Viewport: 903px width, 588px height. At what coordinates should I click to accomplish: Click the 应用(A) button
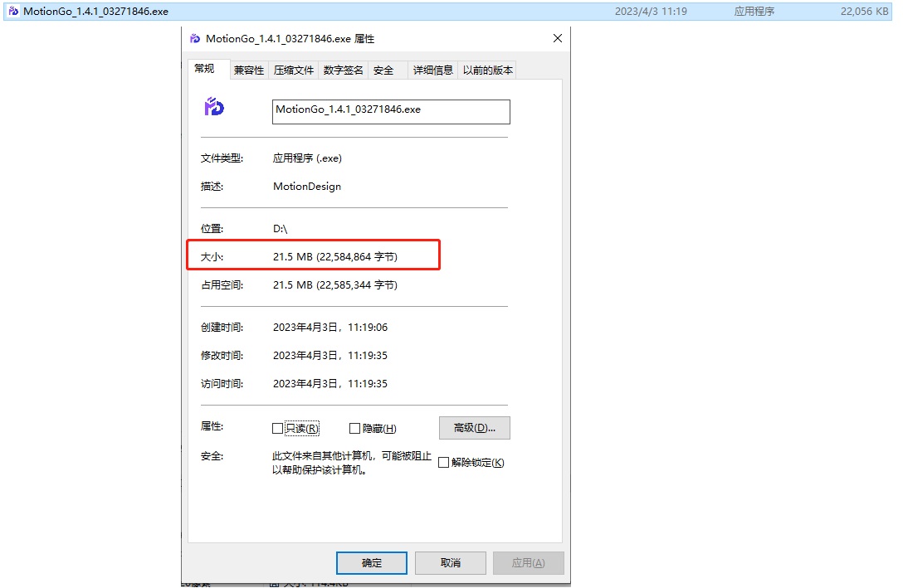pyautogui.click(x=528, y=562)
